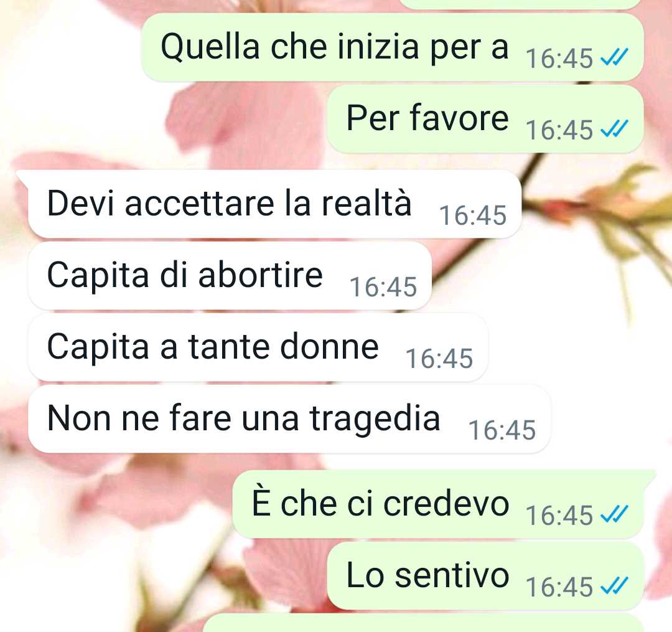
Task: Tap the timestamp next to 'Capita di abortire'
Action: [383, 287]
